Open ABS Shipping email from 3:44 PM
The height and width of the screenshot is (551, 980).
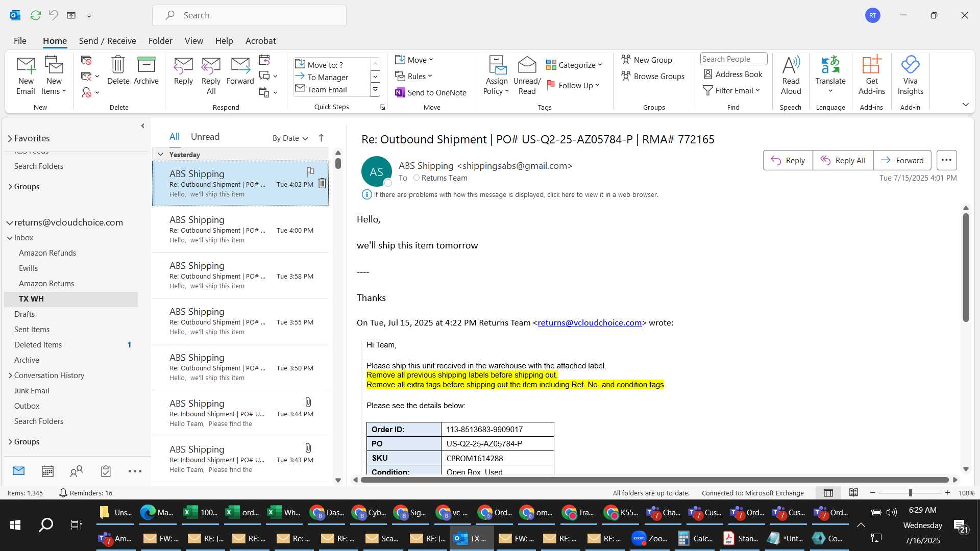(240, 413)
